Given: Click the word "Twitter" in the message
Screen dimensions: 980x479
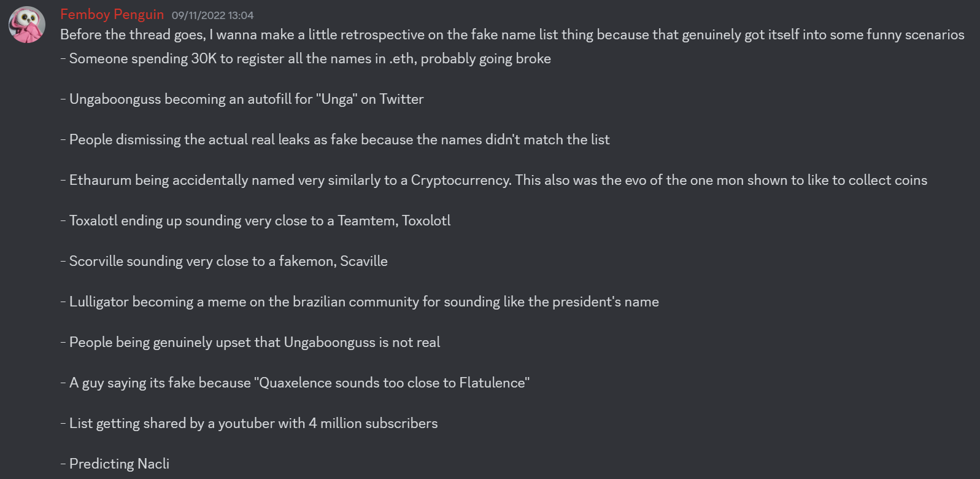Looking at the screenshot, I should pos(401,99).
